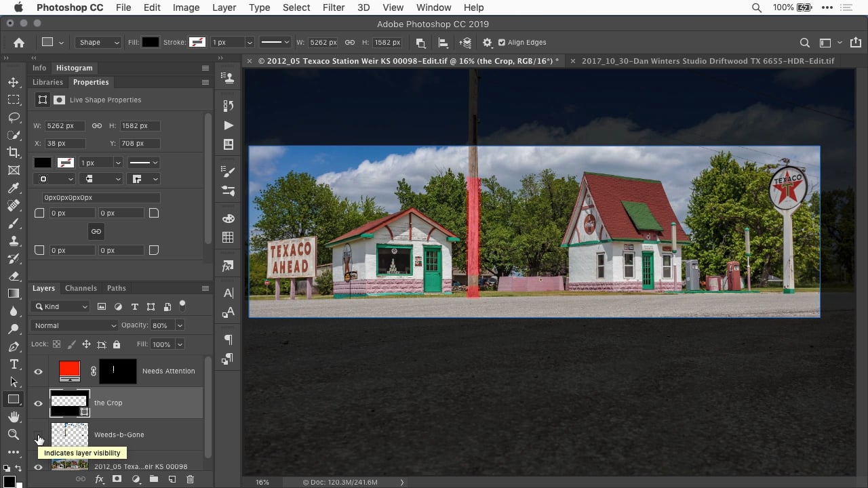Select the Eyedropper tool
This screenshot has height=488, width=868.
13,188
